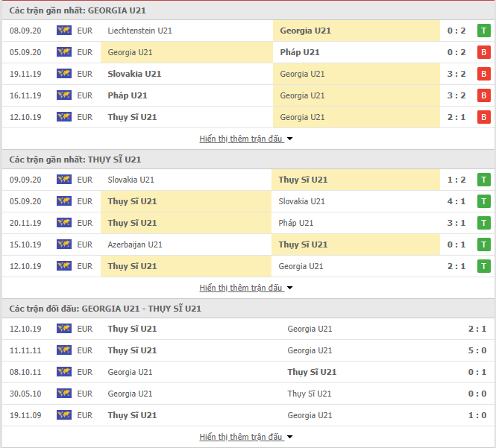Click the EUR flag icon for 30.05.10 match
The image size is (496, 448).
[x=64, y=394]
